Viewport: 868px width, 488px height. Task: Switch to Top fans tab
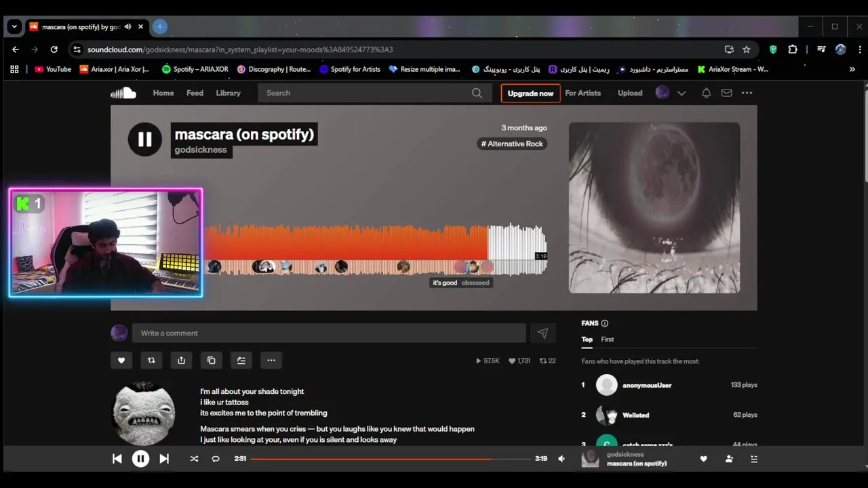[587, 339]
